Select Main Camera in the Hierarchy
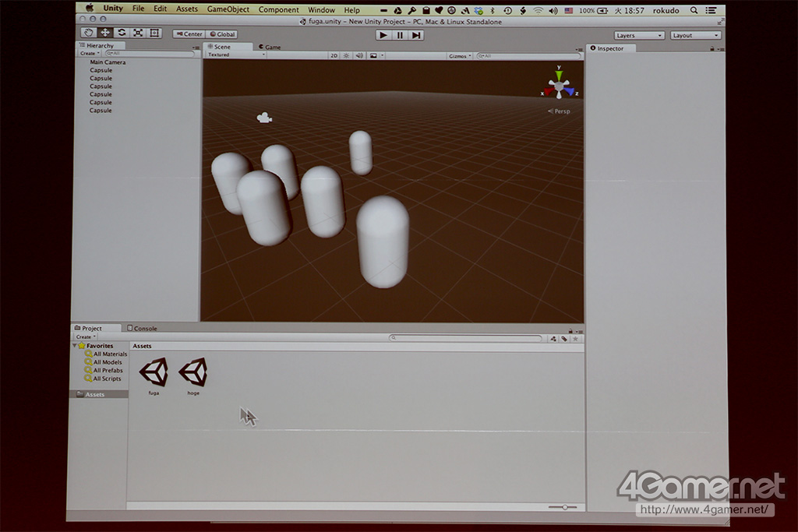The image size is (798, 532). click(x=108, y=62)
